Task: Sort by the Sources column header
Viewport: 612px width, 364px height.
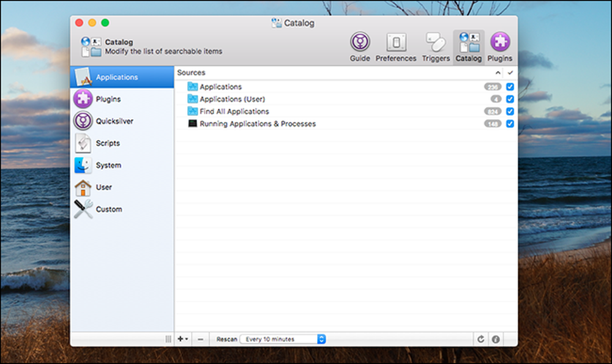Action: pos(191,73)
